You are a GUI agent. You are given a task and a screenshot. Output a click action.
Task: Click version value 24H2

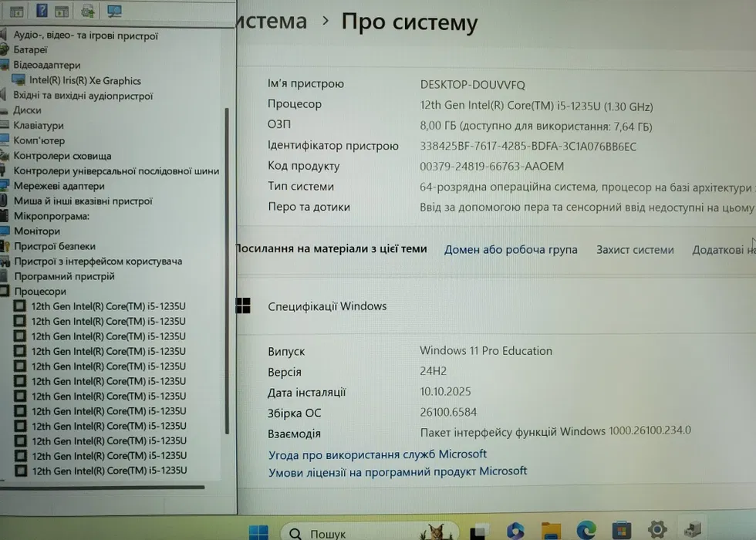[x=433, y=371]
